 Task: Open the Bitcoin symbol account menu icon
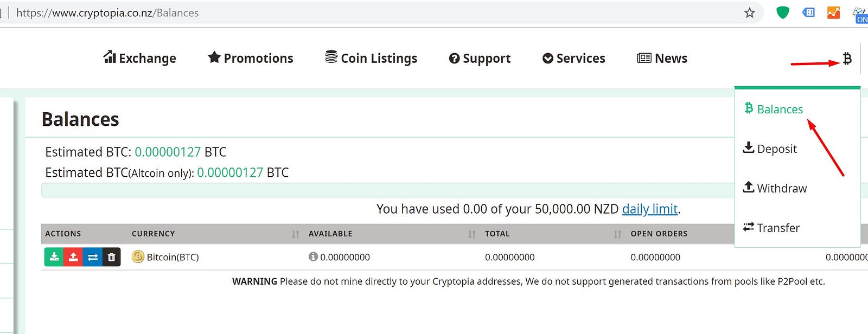click(847, 59)
